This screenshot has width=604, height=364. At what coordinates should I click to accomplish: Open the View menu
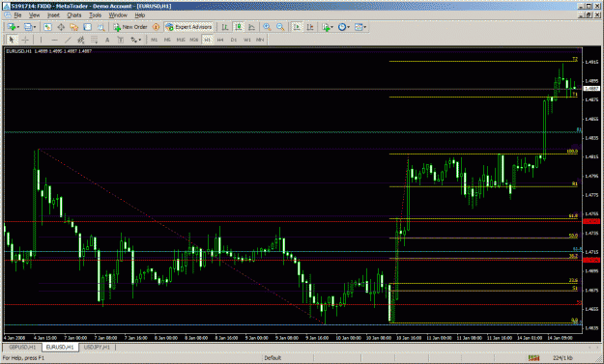click(x=34, y=15)
